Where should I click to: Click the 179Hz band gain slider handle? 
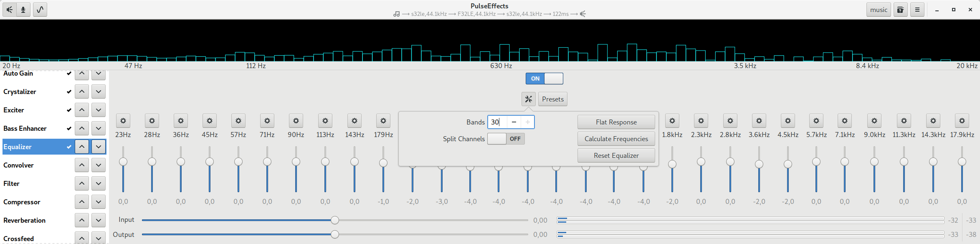point(383,163)
